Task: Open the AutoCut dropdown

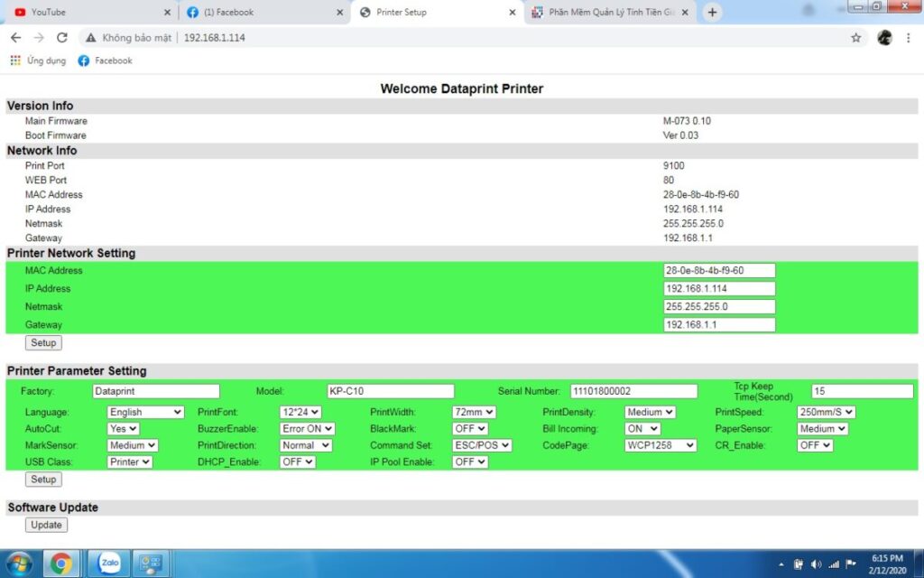Action: click(x=123, y=429)
